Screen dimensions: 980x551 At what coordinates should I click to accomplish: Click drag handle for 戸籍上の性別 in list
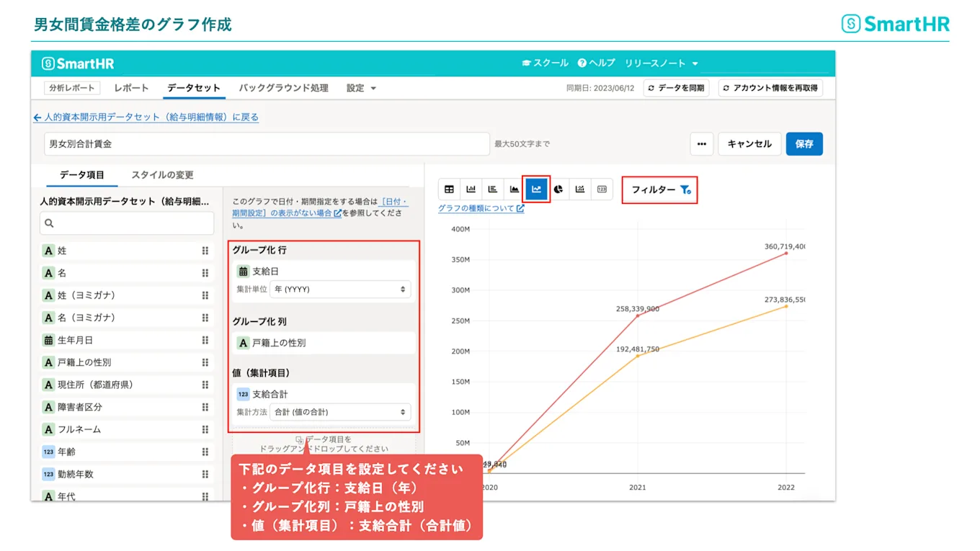point(205,362)
